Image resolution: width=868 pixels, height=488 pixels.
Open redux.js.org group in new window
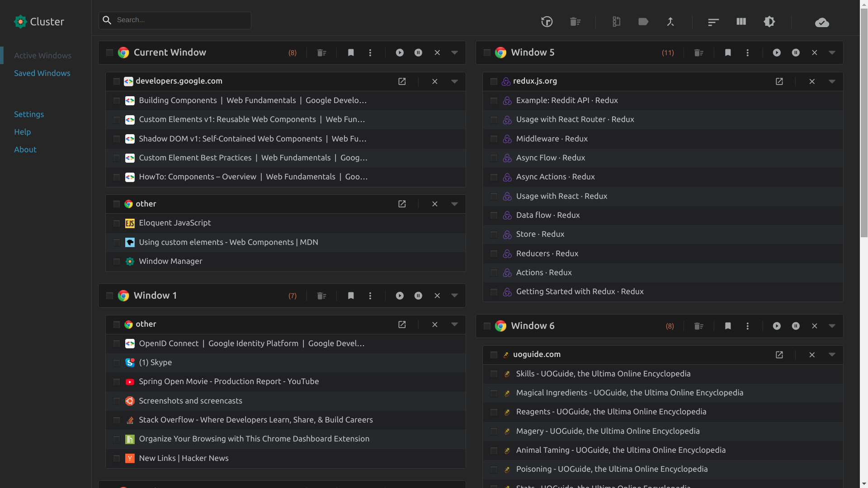point(779,81)
